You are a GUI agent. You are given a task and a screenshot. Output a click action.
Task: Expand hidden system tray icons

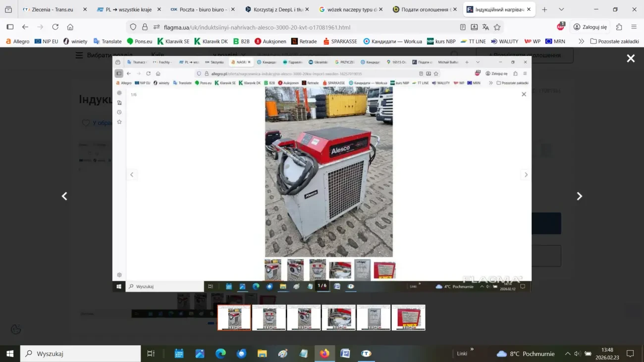(568, 354)
